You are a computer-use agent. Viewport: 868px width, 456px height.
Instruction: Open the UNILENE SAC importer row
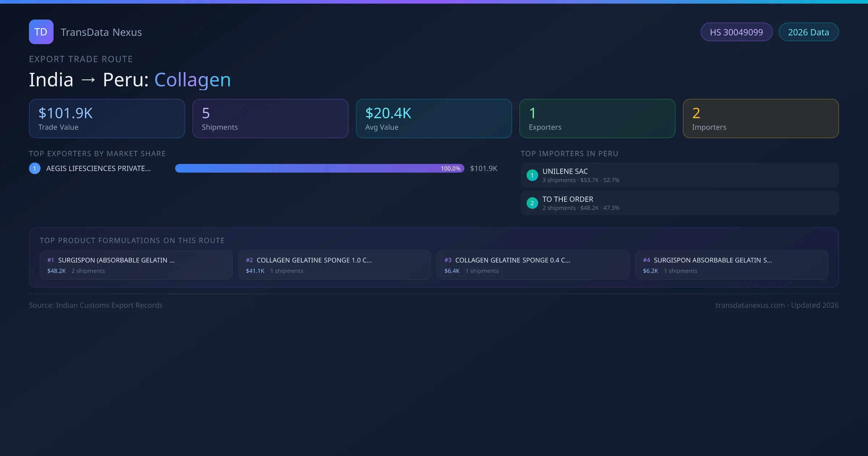pos(680,175)
